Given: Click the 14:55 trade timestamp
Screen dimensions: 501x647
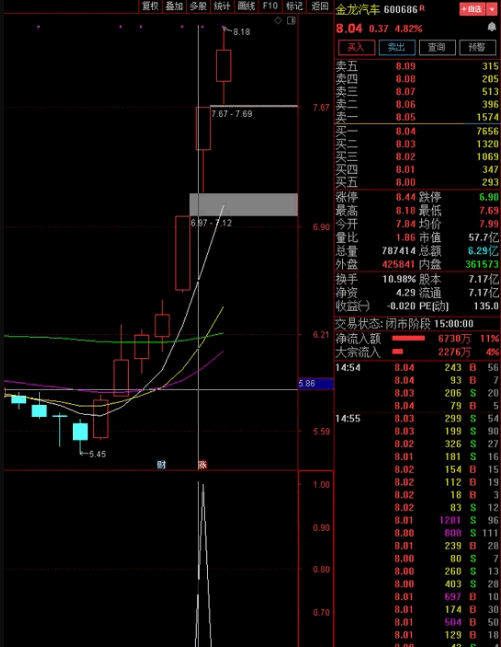Looking at the screenshot, I should (348, 418).
